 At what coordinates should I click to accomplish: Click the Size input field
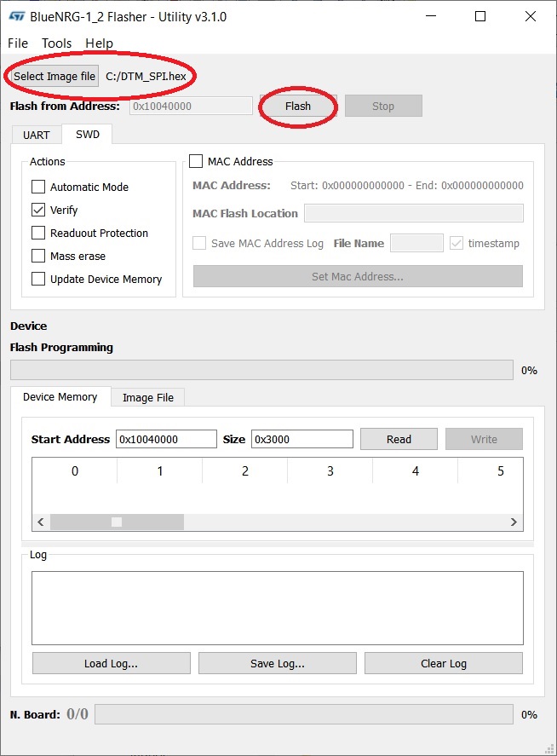click(302, 439)
